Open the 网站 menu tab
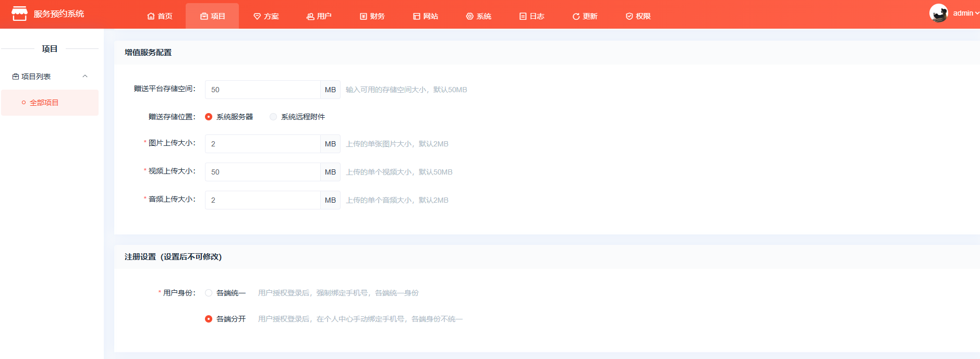Screen dimensions: 980x359 425,17
